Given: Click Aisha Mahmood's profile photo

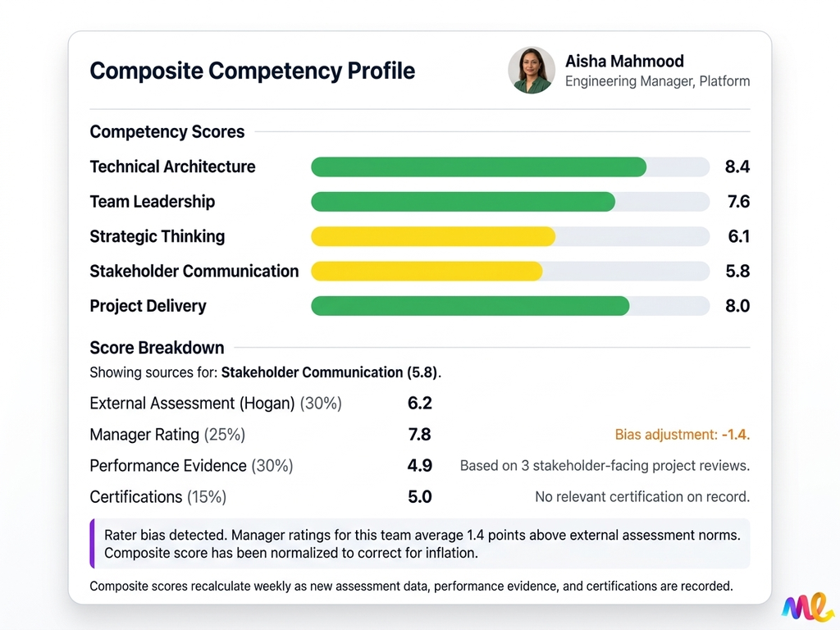Looking at the screenshot, I should [x=530, y=71].
